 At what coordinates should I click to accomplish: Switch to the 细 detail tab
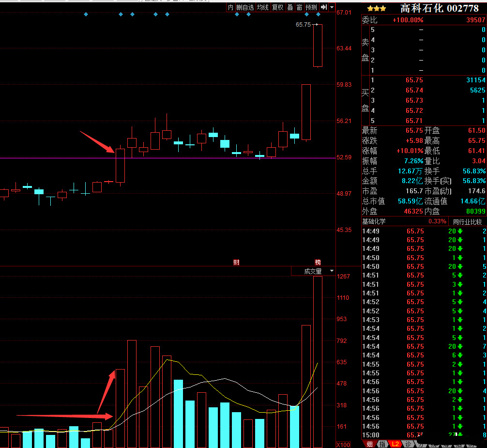(369, 444)
